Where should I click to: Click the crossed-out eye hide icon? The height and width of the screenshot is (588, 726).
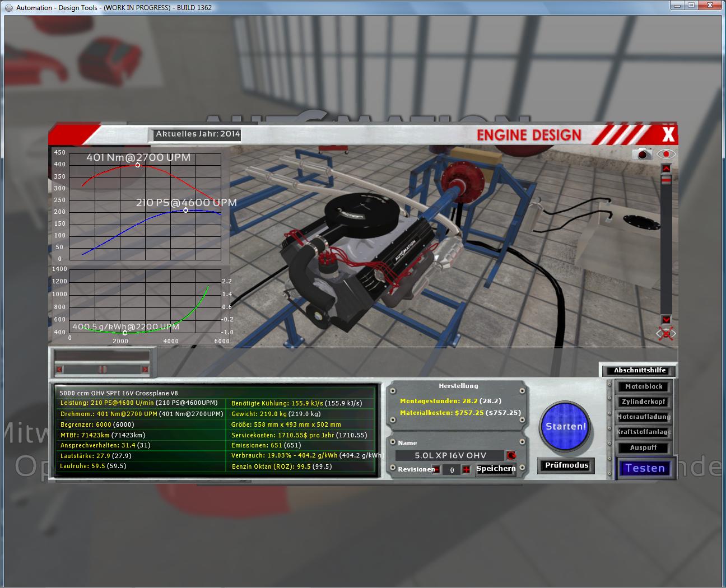pos(665,334)
